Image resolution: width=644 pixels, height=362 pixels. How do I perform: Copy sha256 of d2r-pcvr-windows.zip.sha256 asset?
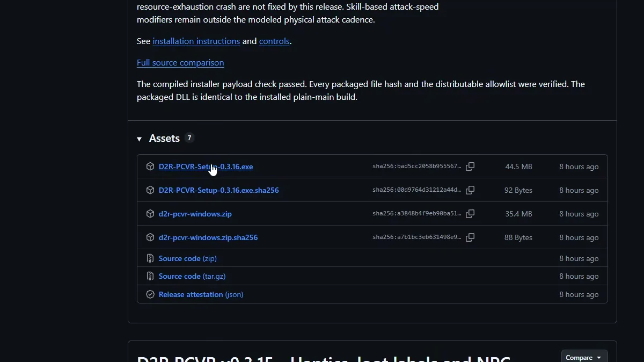[x=470, y=237]
